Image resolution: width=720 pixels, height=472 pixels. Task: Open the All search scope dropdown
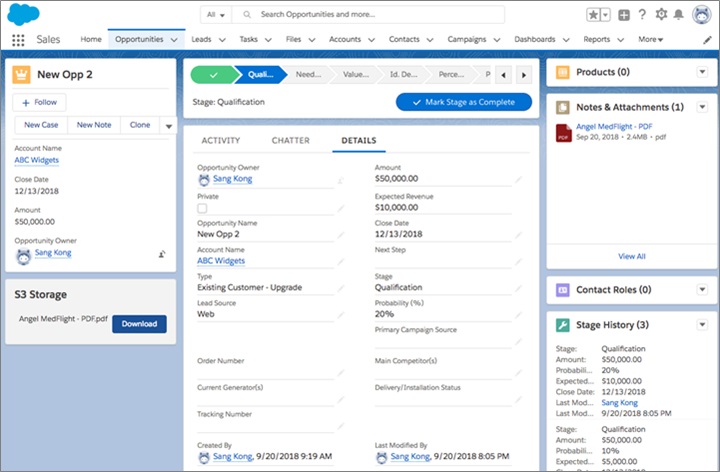click(x=216, y=15)
